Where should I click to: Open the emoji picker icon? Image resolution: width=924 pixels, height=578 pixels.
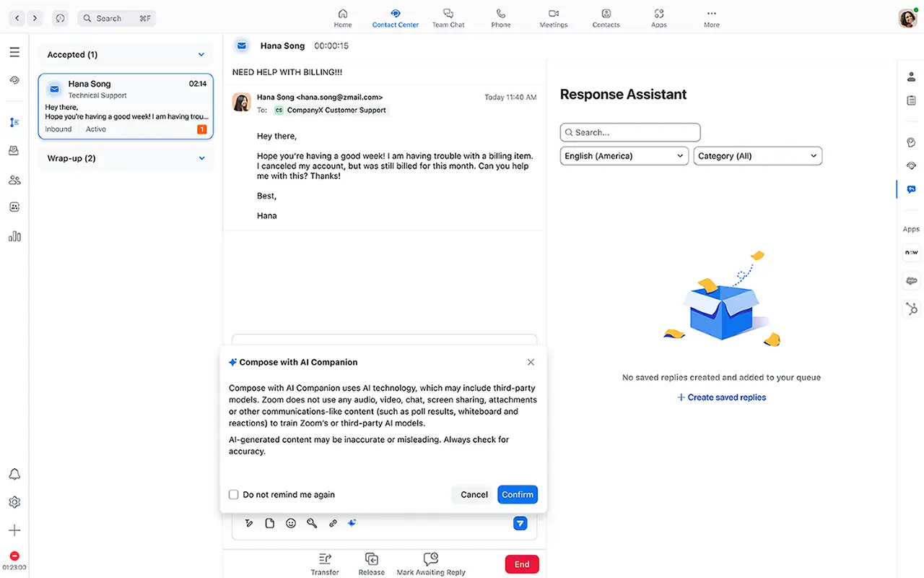[x=291, y=523]
